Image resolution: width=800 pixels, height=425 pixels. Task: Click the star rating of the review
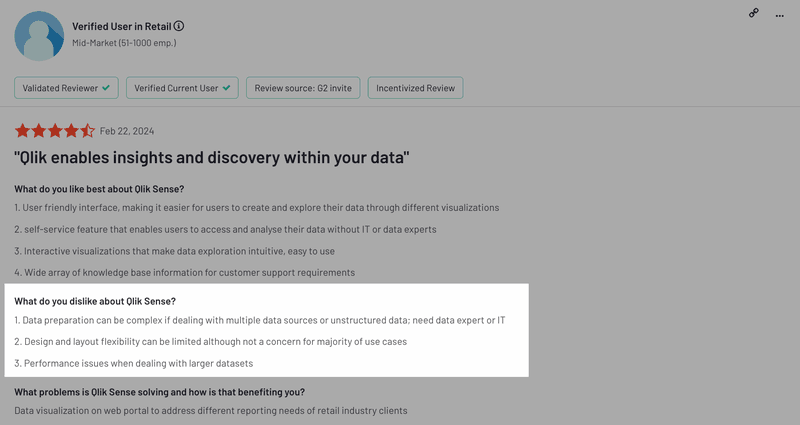point(55,131)
